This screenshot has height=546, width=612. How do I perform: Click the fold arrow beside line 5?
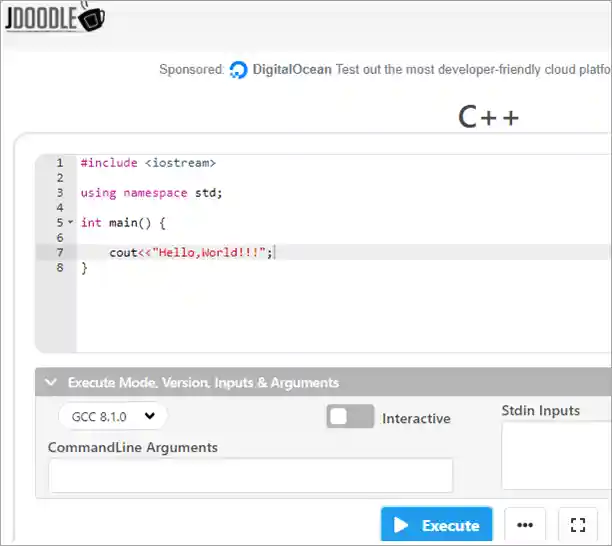pos(70,223)
